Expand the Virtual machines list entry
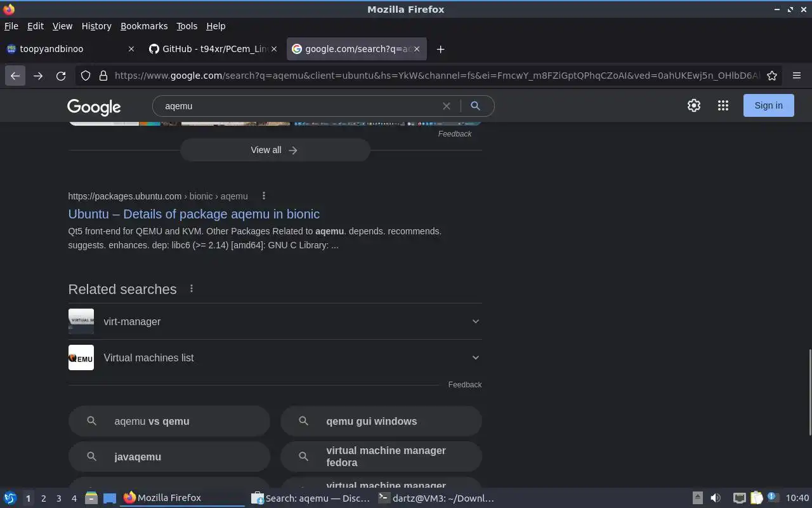 tap(476, 358)
